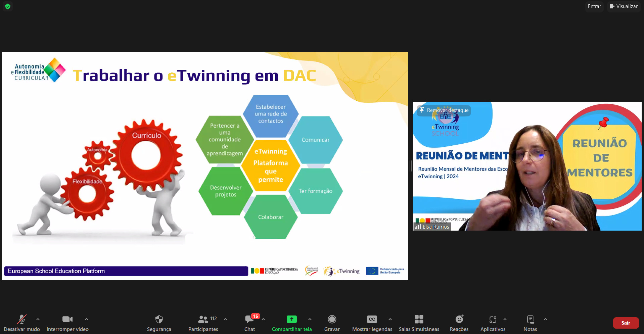Image resolution: width=644 pixels, height=334 pixels.
Task: Open the Chat icon with 15 badge
Action: tap(250, 319)
